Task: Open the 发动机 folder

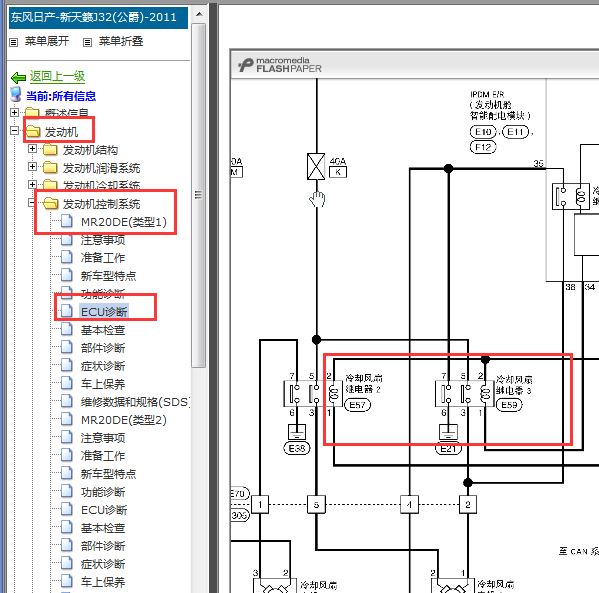Action: [61, 132]
